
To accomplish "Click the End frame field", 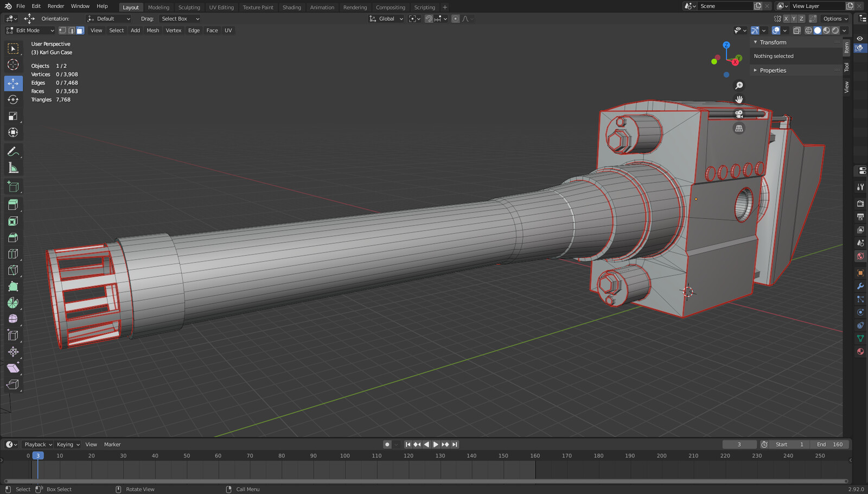I will click(830, 445).
